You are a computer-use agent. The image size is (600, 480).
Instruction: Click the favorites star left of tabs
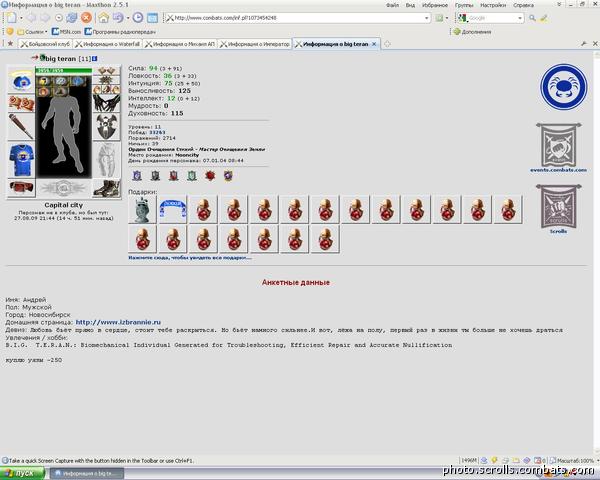click(10, 44)
